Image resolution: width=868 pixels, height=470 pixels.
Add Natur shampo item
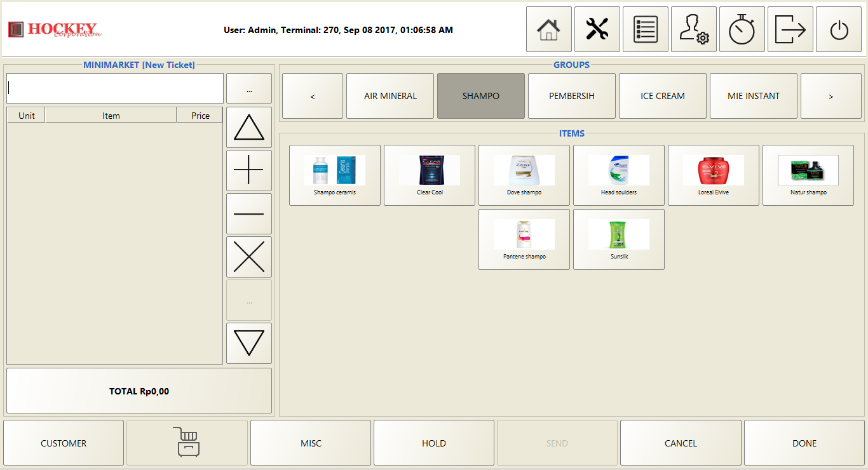[x=808, y=175]
